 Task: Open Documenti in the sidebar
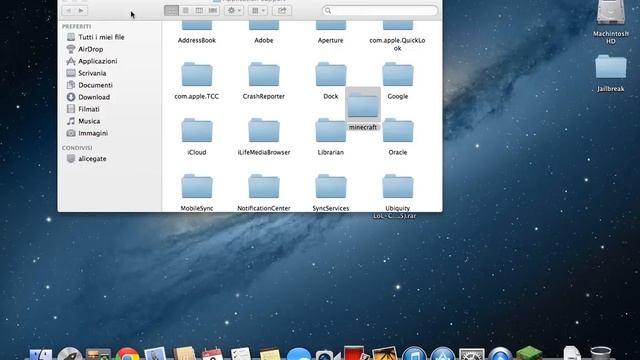(x=96, y=85)
